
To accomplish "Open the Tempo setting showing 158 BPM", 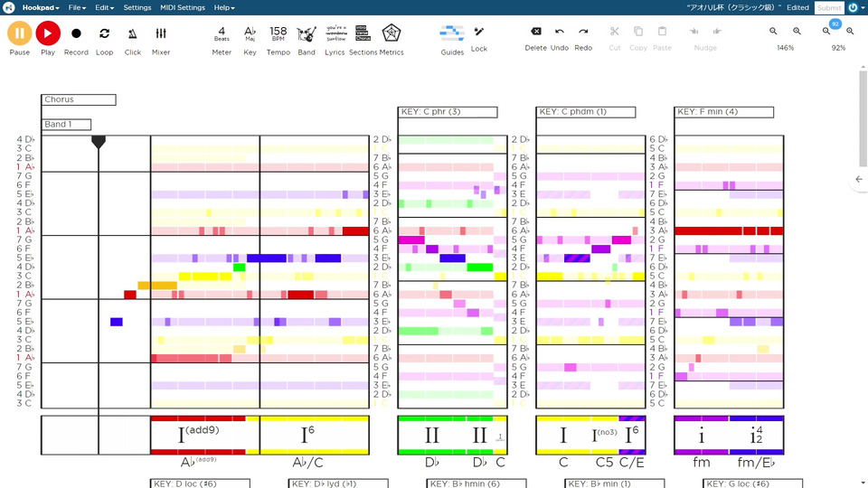I will click(x=278, y=33).
